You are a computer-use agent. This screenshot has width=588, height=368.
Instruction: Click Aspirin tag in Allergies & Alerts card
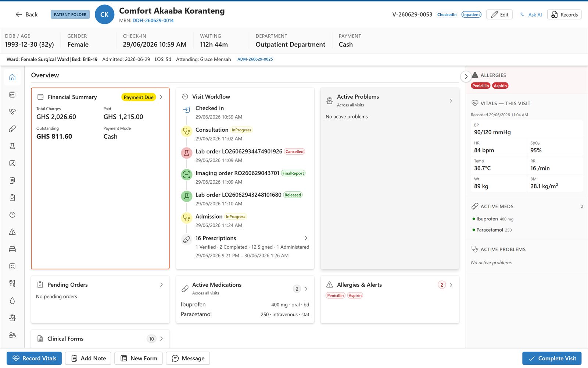coord(355,296)
